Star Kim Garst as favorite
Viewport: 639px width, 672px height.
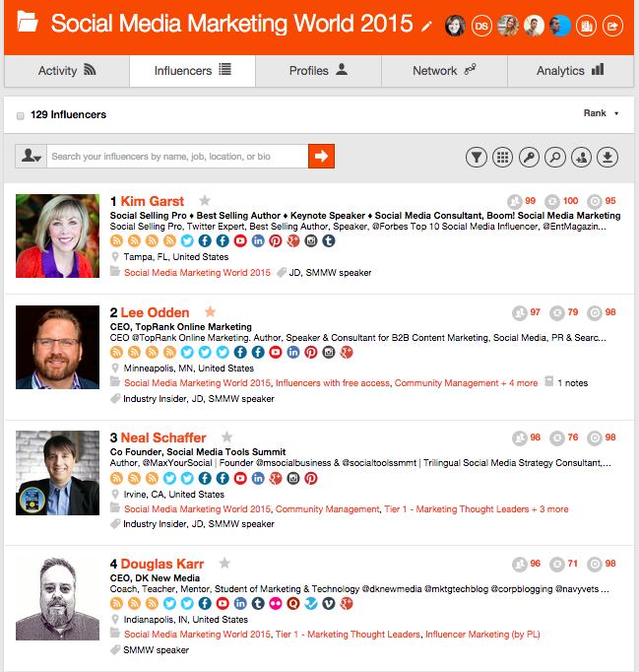point(205,201)
